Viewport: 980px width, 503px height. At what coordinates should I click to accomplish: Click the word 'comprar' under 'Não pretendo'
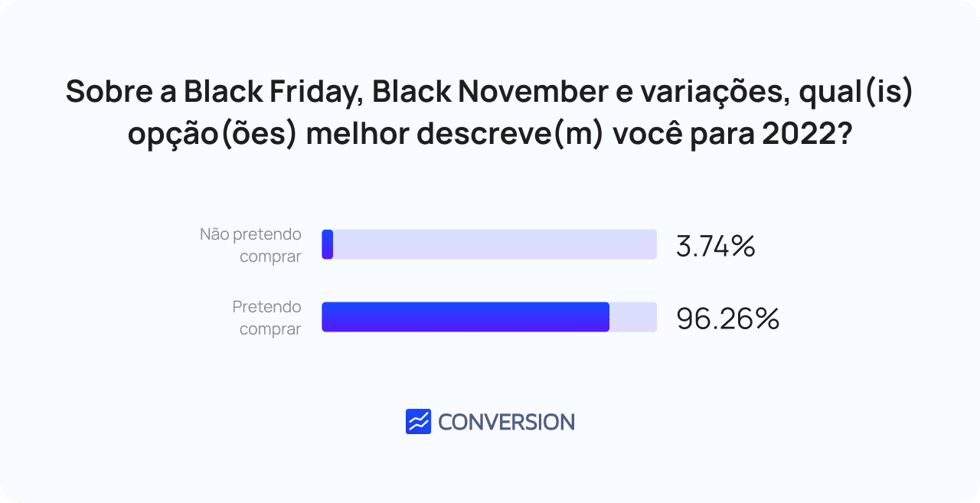click(270, 256)
